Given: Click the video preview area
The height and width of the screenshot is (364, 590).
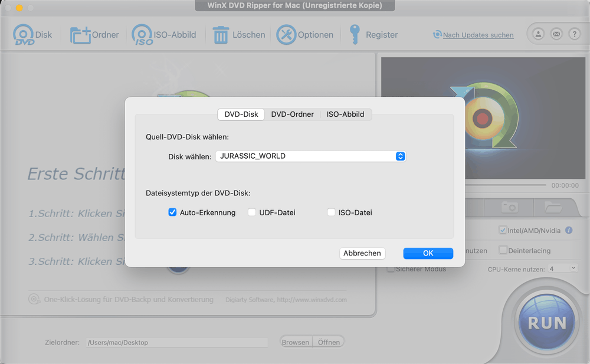Looking at the screenshot, I should click(483, 118).
